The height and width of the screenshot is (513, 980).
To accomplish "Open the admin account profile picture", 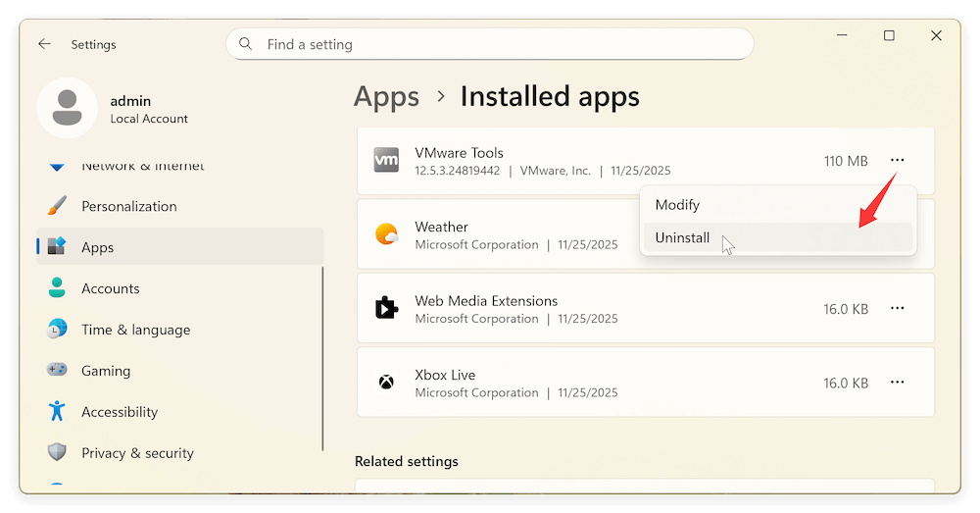I will pos(67,108).
